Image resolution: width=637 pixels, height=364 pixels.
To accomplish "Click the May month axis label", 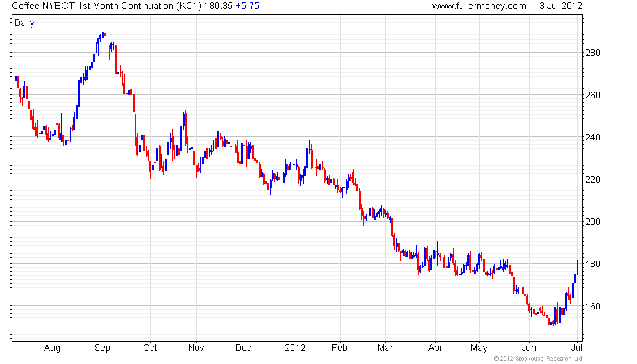I will 479,348.
